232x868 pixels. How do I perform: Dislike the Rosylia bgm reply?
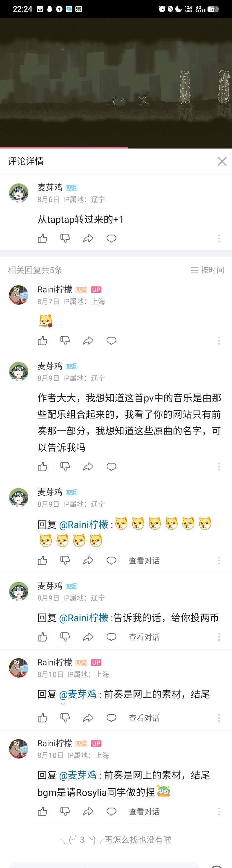click(x=65, y=811)
